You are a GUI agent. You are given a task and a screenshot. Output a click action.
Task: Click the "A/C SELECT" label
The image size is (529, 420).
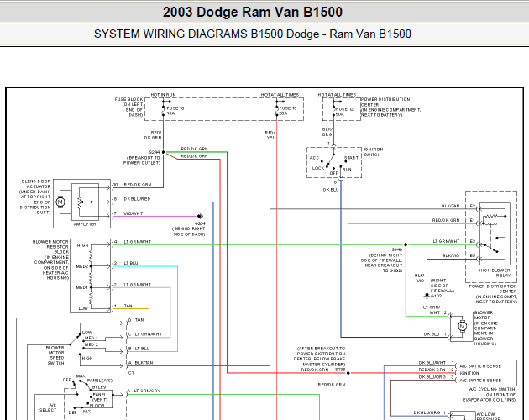coord(48,407)
